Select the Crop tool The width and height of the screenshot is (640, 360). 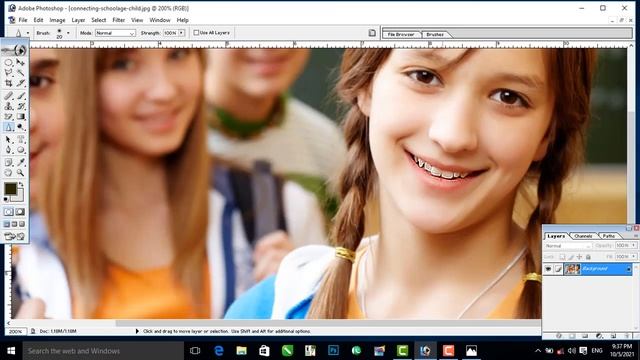(x=9, y=83)
